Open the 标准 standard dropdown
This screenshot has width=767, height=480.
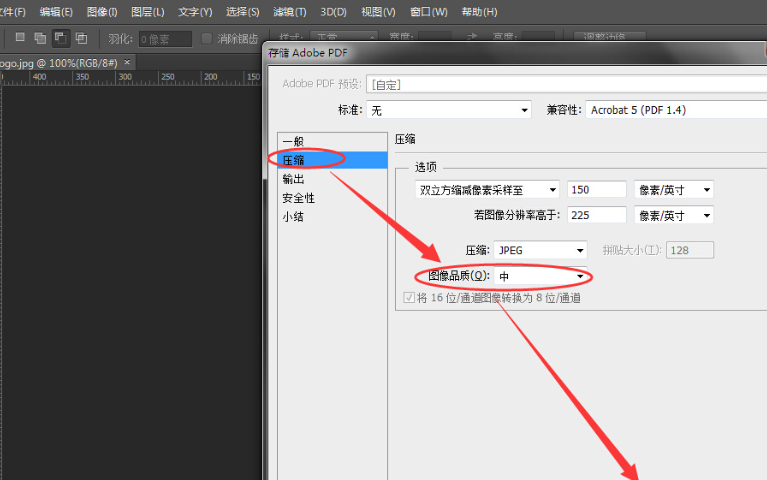click(449, 110)
